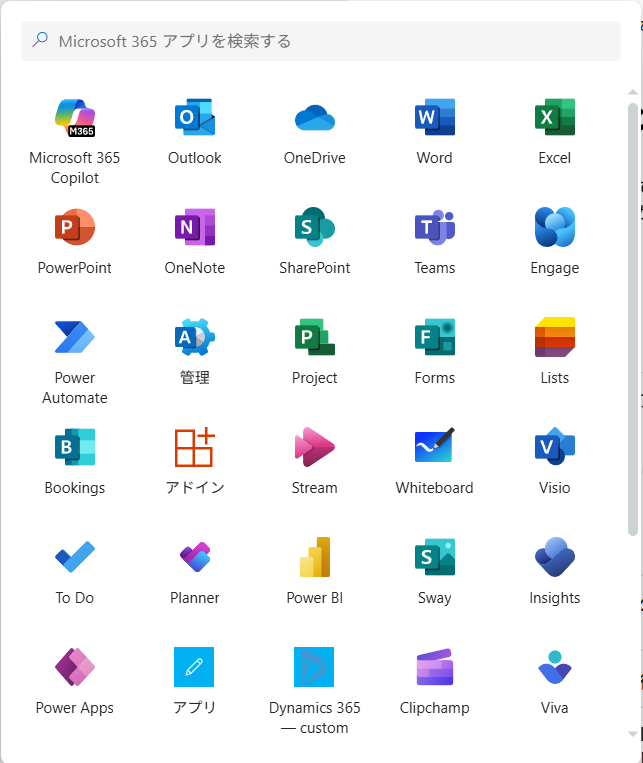Open the 管理 admin app
643x763 pixels.
point(195,337)
